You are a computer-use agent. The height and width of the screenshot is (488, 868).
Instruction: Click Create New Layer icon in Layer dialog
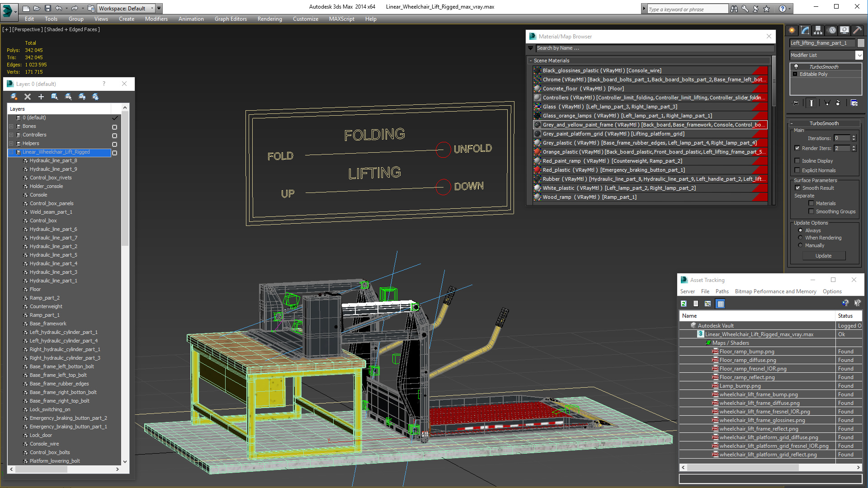pos(14,97)
